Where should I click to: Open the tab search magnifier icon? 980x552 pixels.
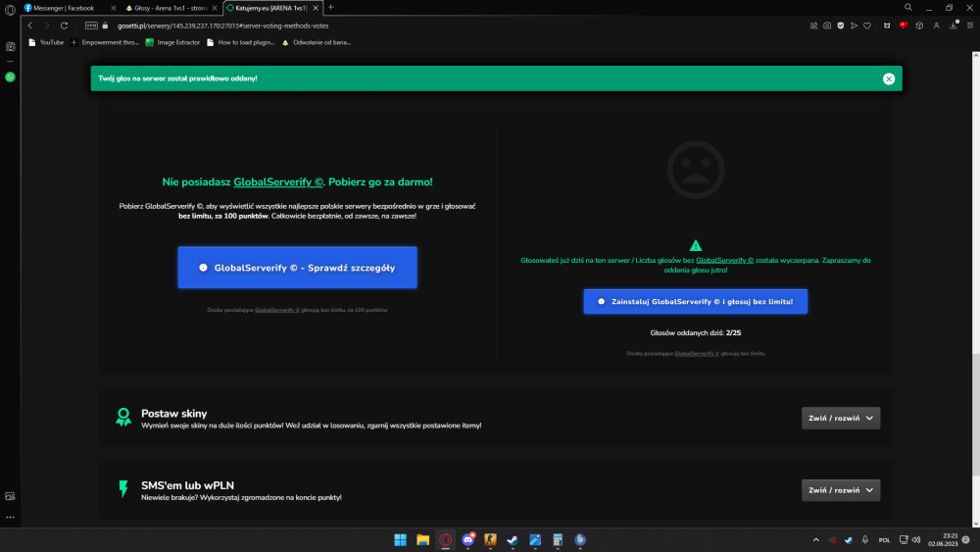point(908,8)
